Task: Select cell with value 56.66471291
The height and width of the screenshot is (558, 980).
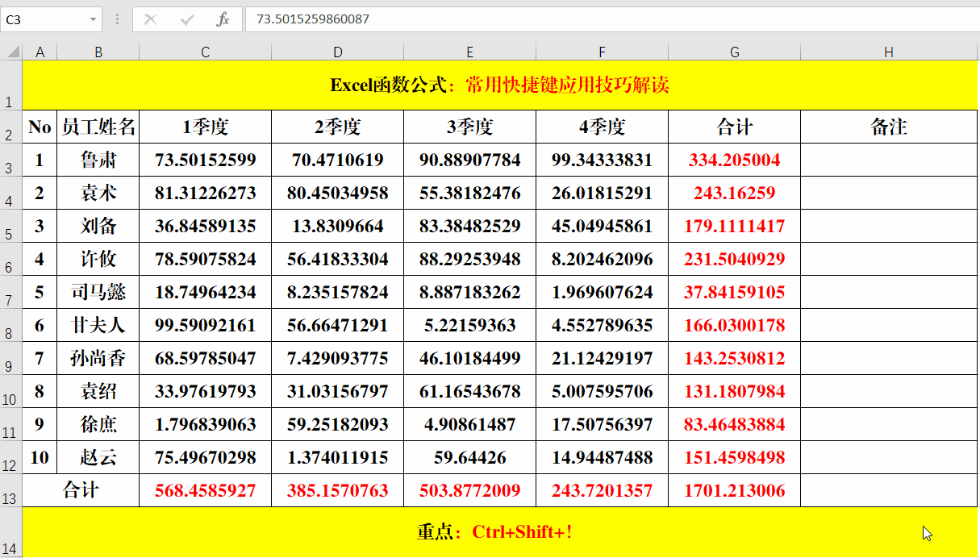Action: [x=338, y=325]
